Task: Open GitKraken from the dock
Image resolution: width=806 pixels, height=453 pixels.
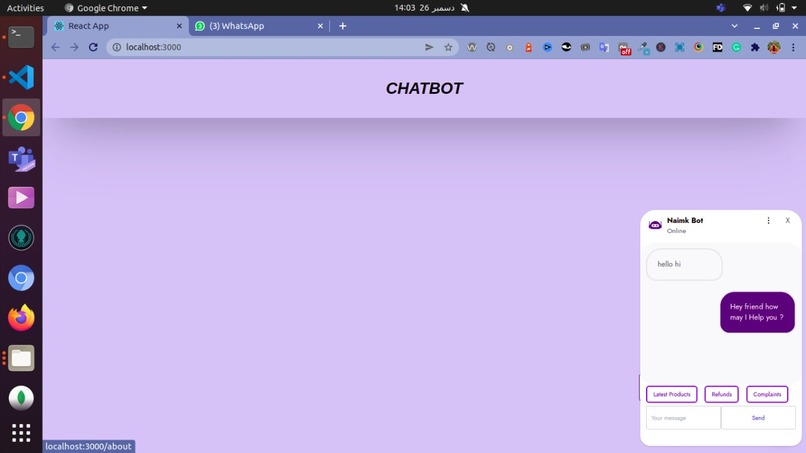Action: [21, 238]
